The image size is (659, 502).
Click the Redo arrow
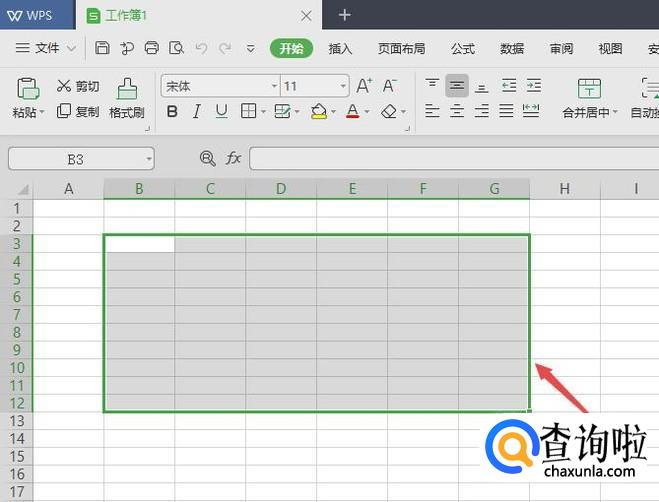coord(225,48)
